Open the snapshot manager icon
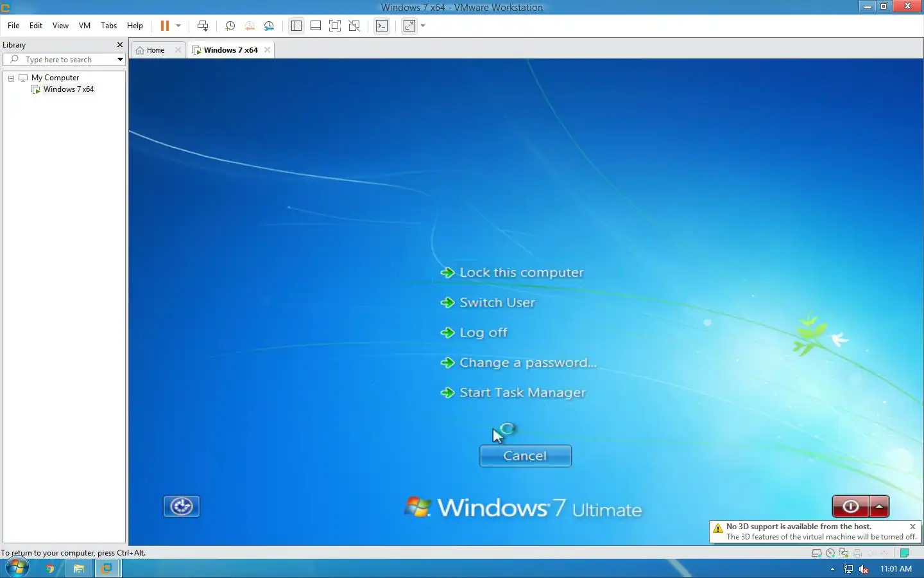This screenshot has height=578, width=924. 269,26
